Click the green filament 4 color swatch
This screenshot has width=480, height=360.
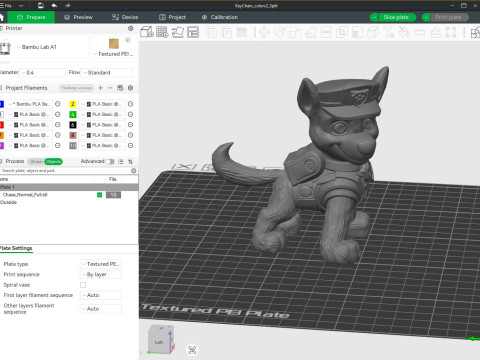(73, 114)
